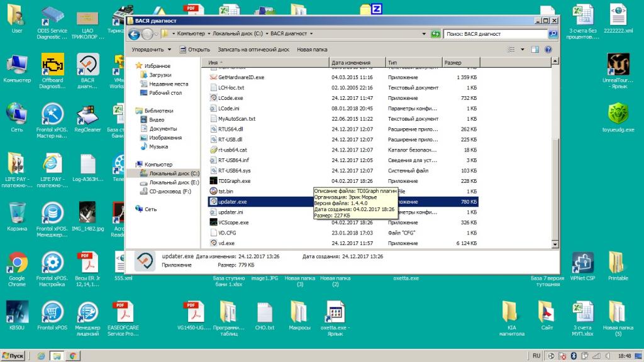Screen dimensions: 644x362
Task: Click the Chrome button in the taskbar
Action: 73,356
